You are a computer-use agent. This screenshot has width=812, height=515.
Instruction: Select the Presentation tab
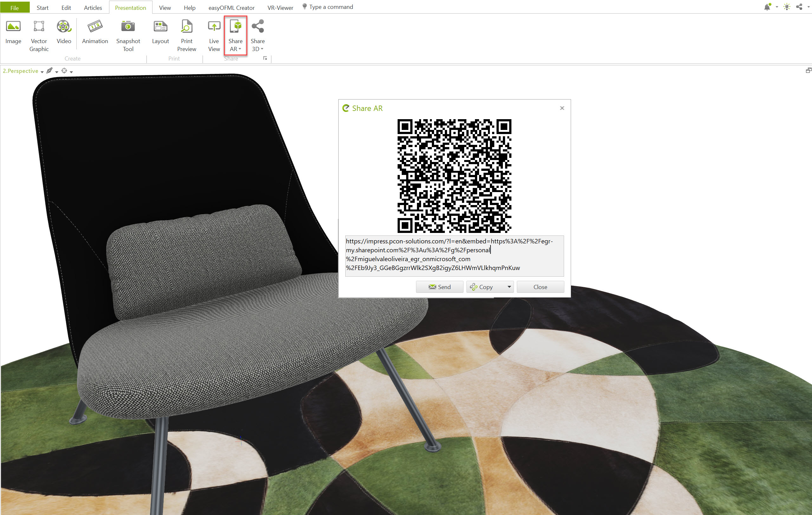coord(131,7)
